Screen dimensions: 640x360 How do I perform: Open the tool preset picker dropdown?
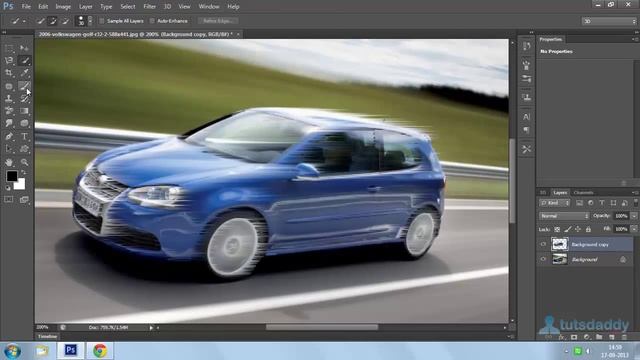point(18,21)
